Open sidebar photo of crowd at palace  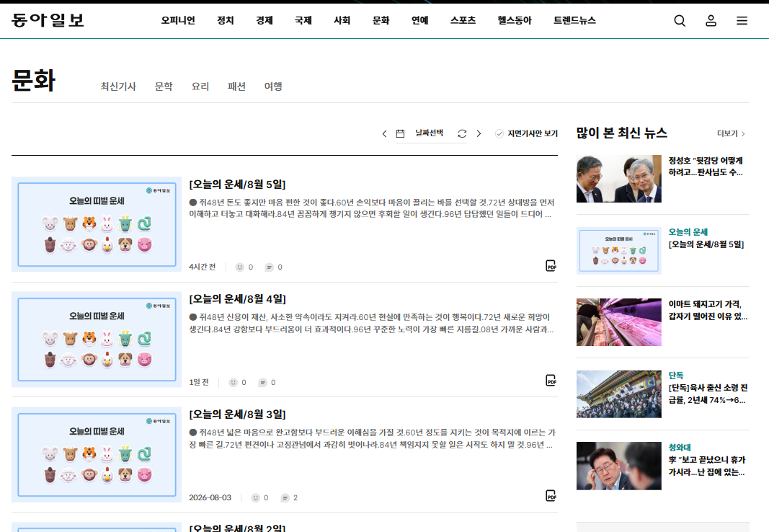pos(619,394)
